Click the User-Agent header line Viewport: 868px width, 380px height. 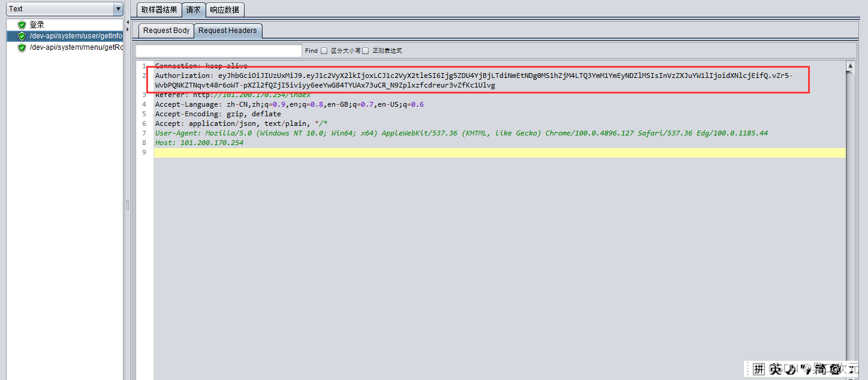(462, 133)
